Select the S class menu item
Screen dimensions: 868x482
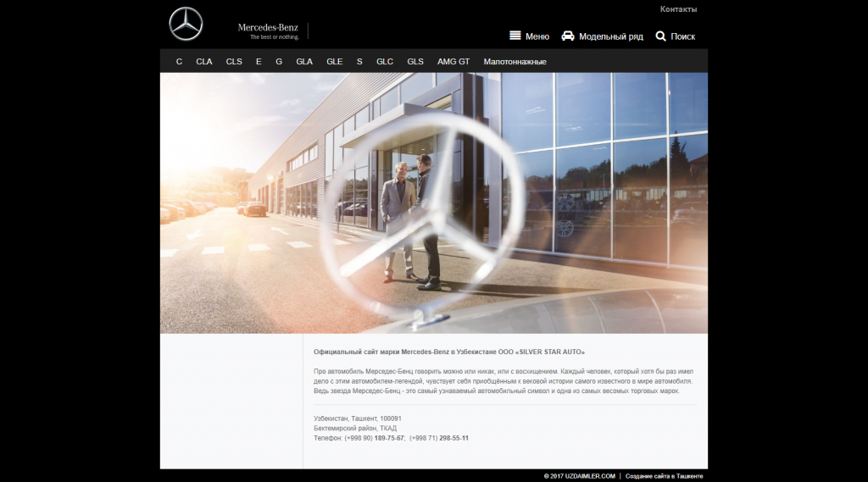tap(359, 62)
